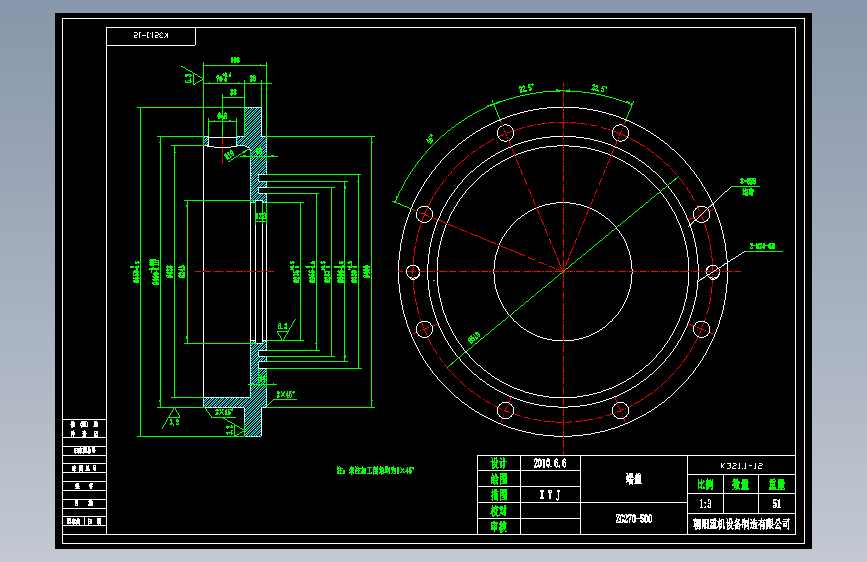Select the Ø510 diagonal dimension label
Image resolution: width=867 pixels, height=562 pixels.
click(474, 338)
